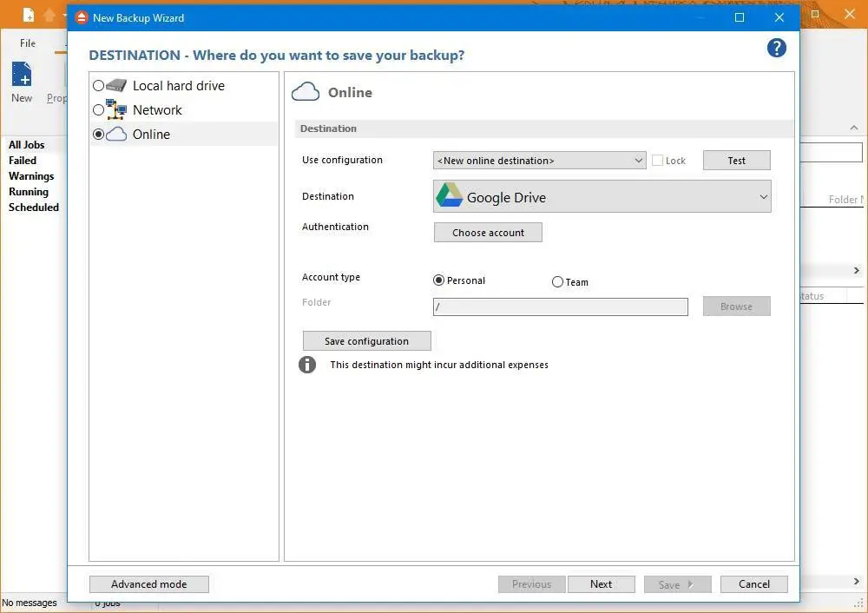Click the Local hard drive icon
The height and width of the screenshot is (613, 868).
click(116, 86)
